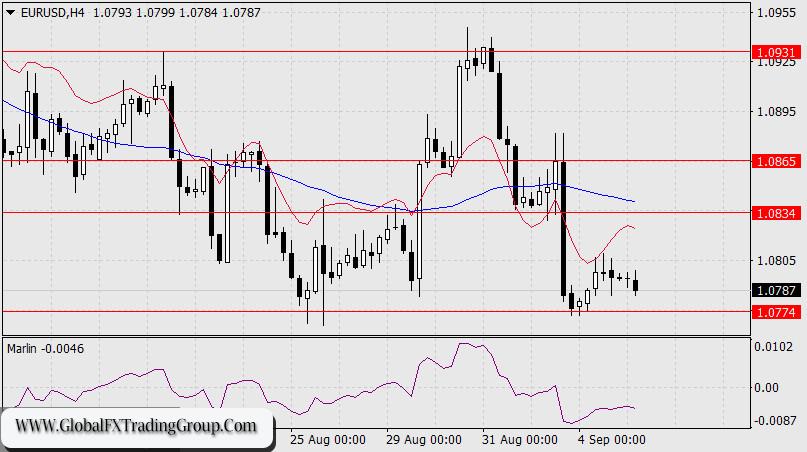Click the OHLC values 1.0793 1.0799 1.0784 1.0787
Image resolution: width=807 pixels, height=452 pixels.
(x=177, y=12)
